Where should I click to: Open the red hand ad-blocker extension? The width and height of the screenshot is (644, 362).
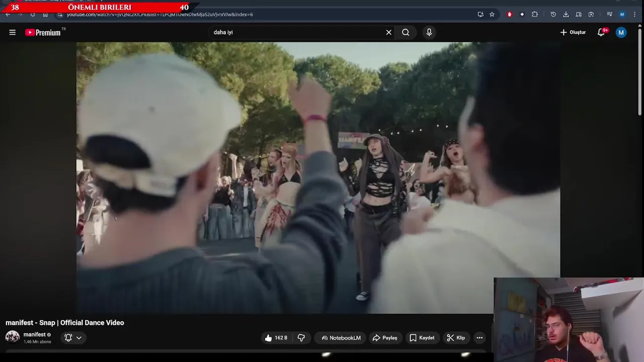(x=510, y=14)
